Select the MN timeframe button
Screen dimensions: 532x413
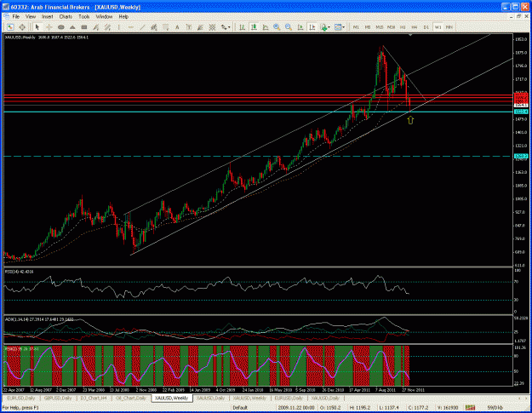(449, 27)
